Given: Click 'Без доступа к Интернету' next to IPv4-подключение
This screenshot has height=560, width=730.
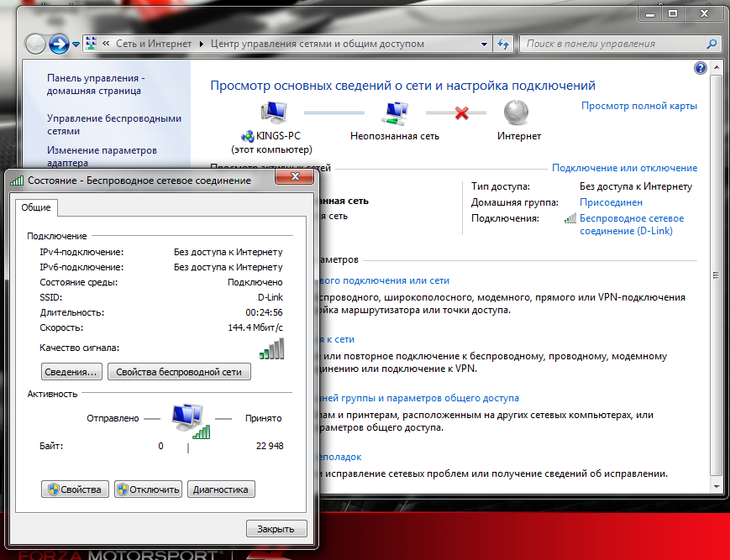Looking at the screenshot, I should click(228, 252).
